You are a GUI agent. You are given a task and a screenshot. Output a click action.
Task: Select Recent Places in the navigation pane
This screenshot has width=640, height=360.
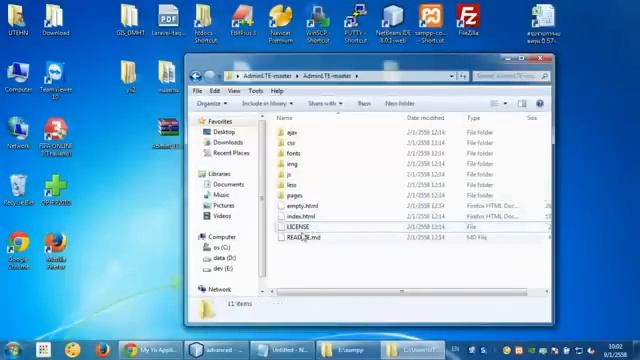pos(227,153)
